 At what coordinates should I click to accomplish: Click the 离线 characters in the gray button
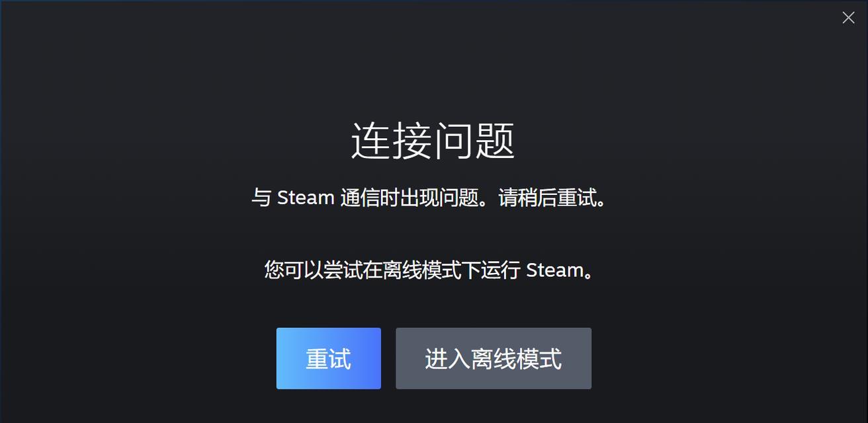tap(494, 359)
